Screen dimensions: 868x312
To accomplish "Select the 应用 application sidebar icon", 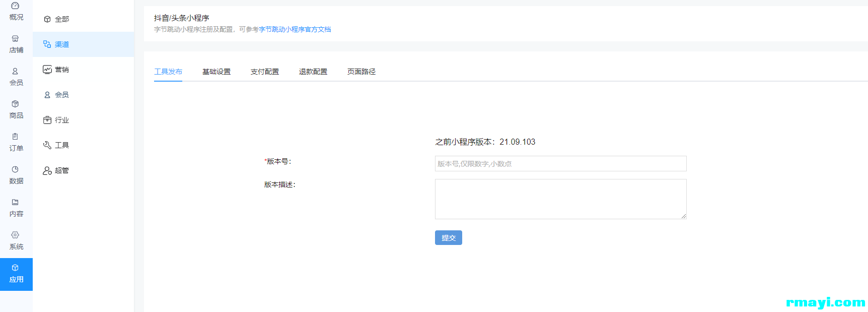I will pyautogui.click(x=15, y=268).
